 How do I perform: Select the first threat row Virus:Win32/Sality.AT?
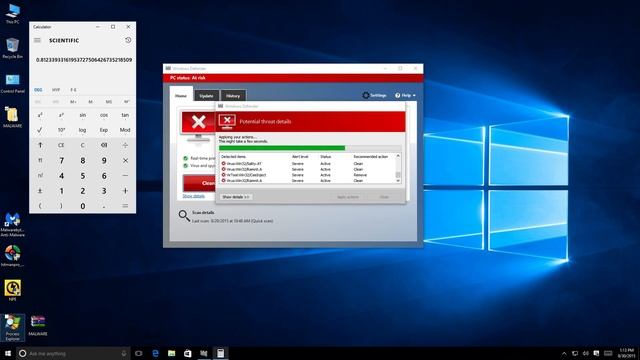click(308, 163)
